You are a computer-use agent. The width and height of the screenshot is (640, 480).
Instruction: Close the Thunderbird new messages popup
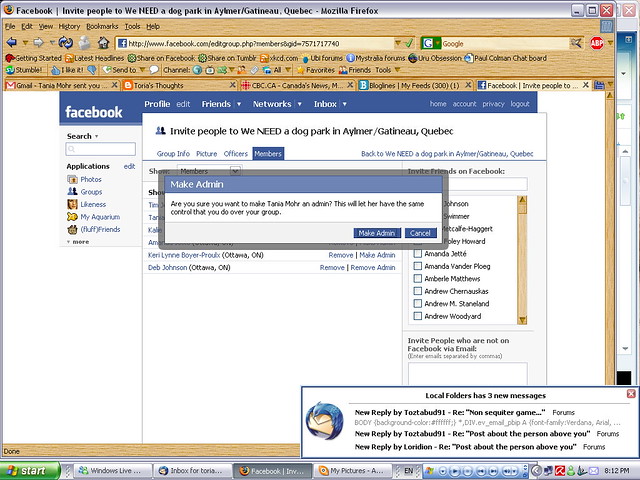click(631, 393)
